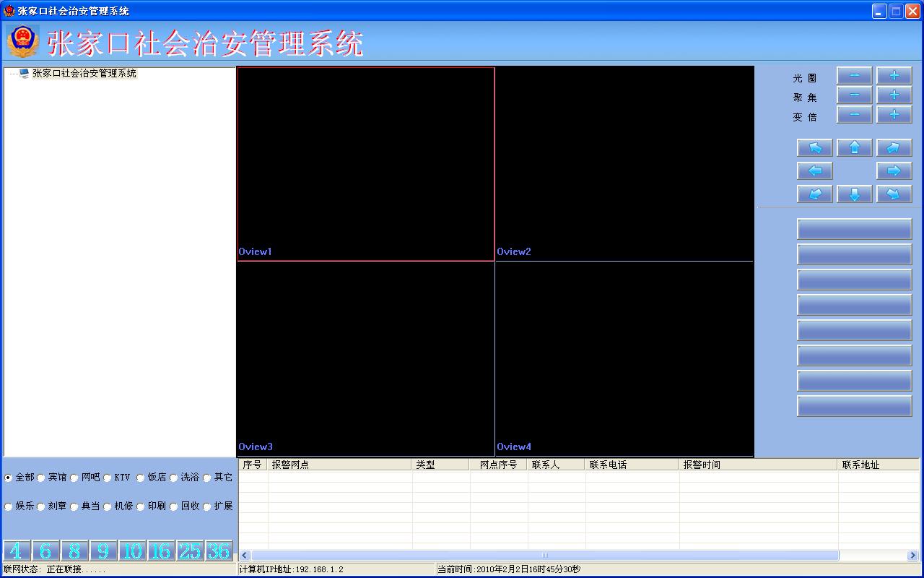Click the 聚集 focus minus button

point(855,95)
